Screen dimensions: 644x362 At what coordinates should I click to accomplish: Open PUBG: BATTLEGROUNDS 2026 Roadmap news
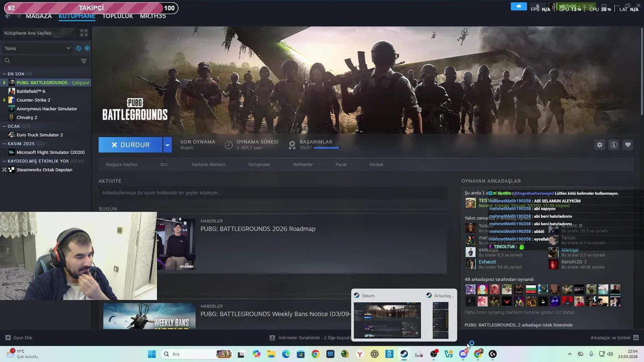point(258,229)
